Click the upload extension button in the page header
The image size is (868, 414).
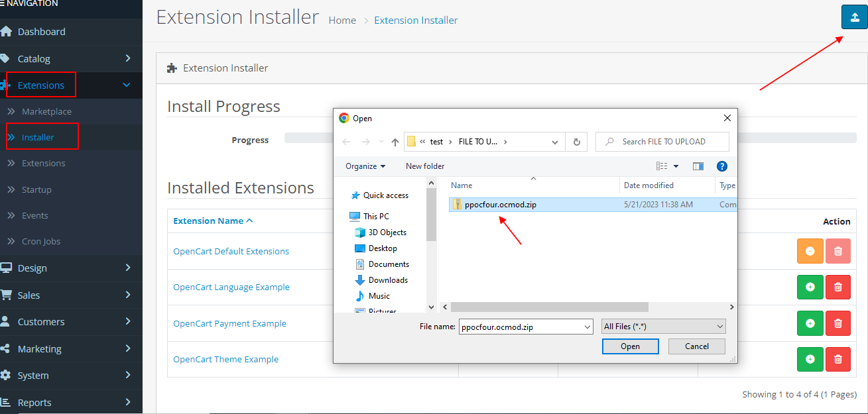[x=855, y=17]
